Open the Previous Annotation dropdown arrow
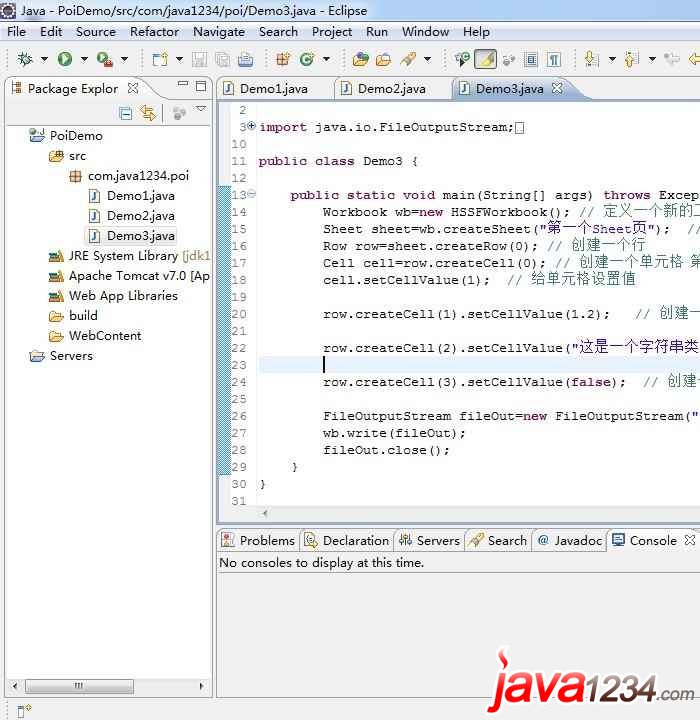Screen dimensions: 700x720 click(x=652, y=59)
